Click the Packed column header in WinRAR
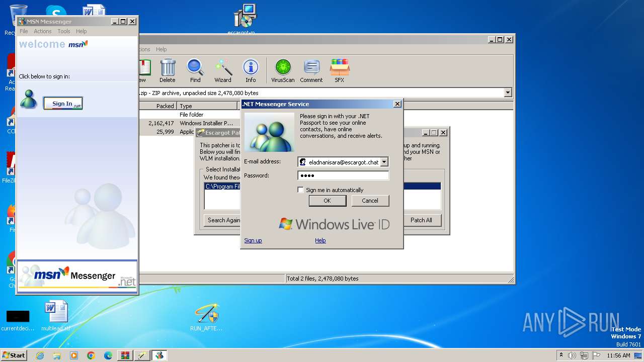The width and height of the screenshot is (644, 362). (158, 106)
